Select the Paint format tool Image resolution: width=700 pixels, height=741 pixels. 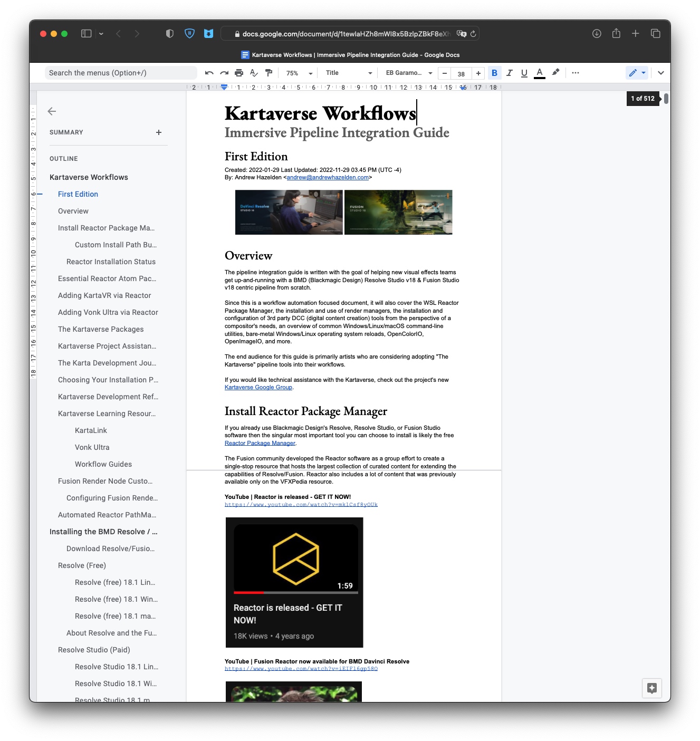tap(269, 73)
